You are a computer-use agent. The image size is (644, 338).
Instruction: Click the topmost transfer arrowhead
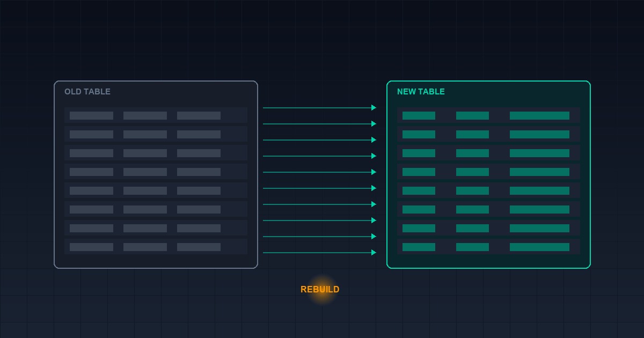pos(374,108)
